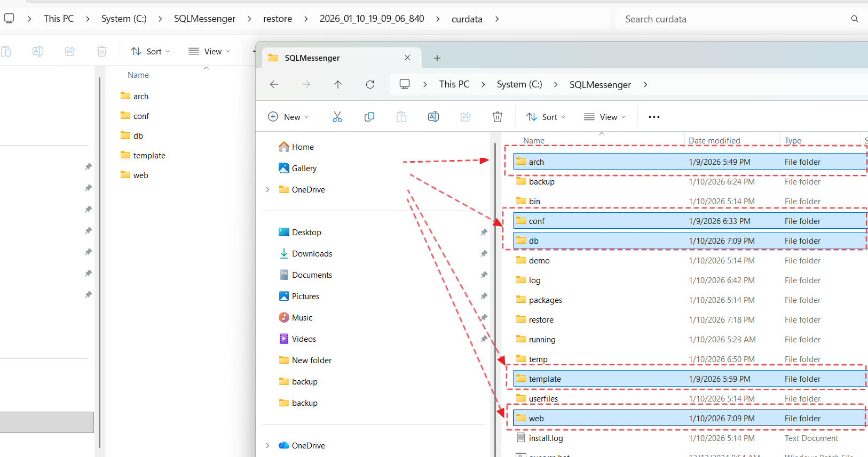The height and width of the screenshot is (457, 868).
Task: Click the Delete trash icon in curdata window toolbar
Action: point(102,51)
